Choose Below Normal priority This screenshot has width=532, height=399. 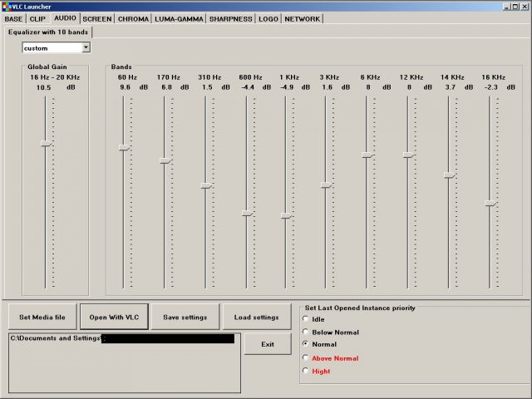[x=305, y=332]
